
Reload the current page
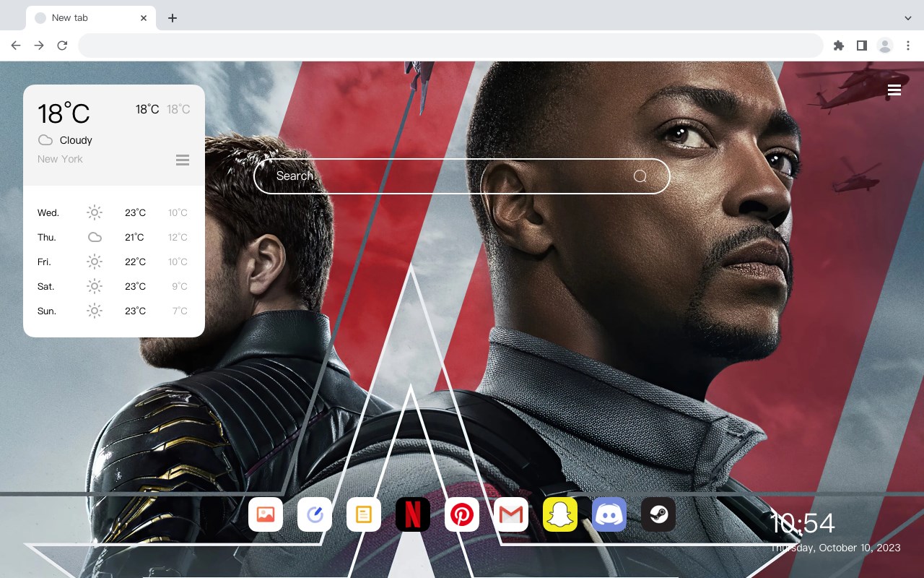click(x=62, y=46)
